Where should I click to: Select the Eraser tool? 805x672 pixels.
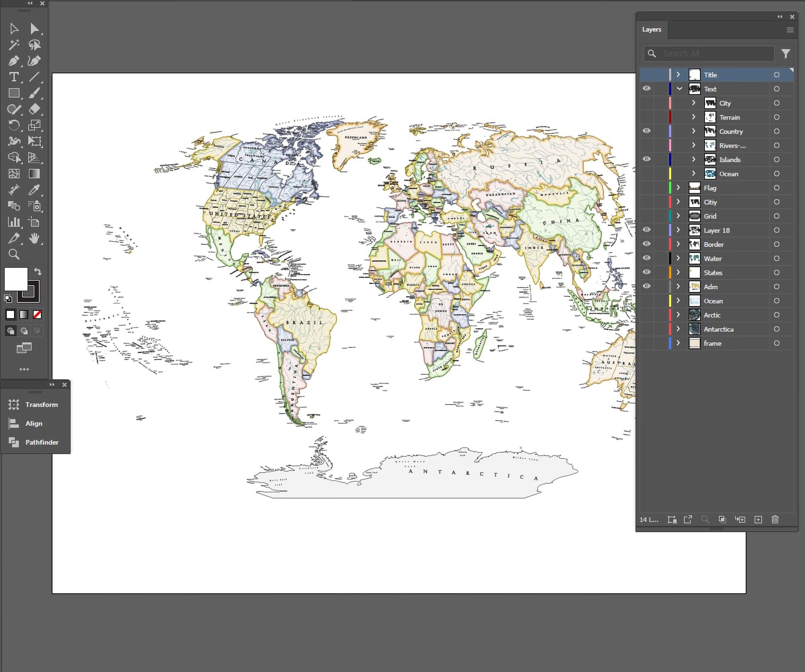[35, 109]
